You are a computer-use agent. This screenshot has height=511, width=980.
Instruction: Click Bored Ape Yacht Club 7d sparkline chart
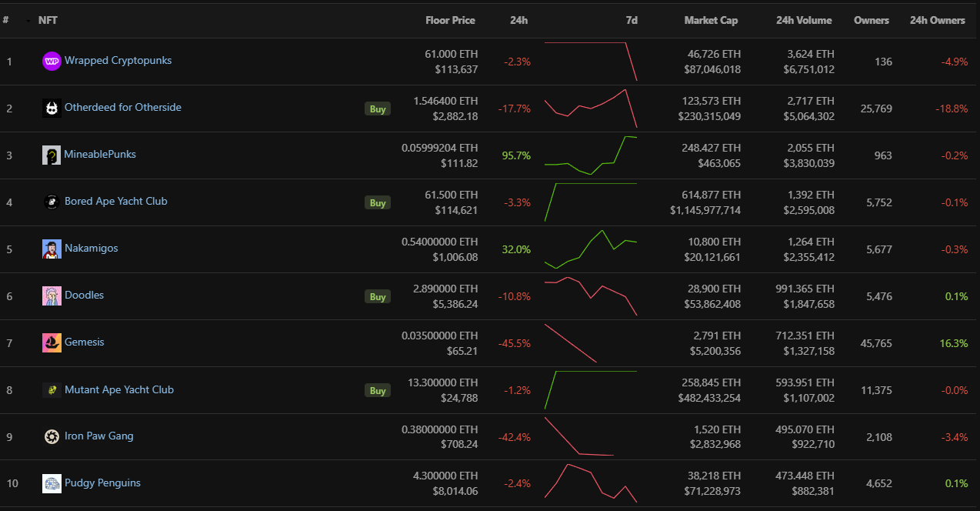pos(591,202)
